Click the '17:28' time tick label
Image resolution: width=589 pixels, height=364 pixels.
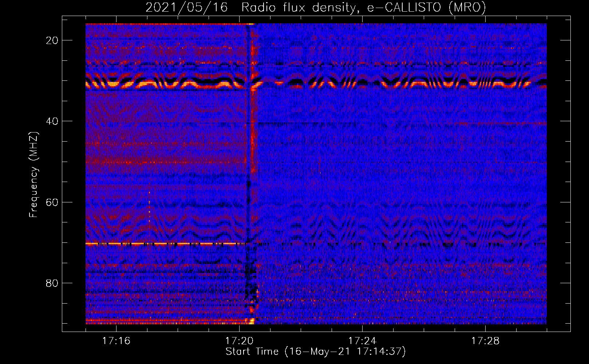(485, 341)
